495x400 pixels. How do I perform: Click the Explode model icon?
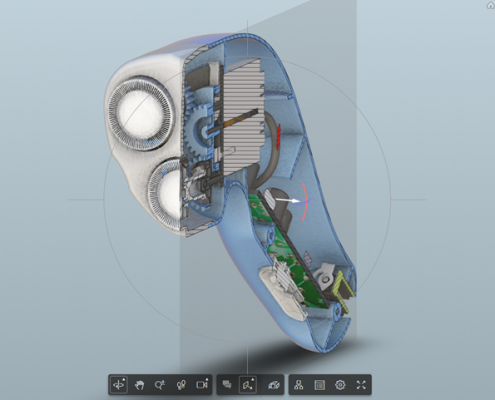point(274,385)
